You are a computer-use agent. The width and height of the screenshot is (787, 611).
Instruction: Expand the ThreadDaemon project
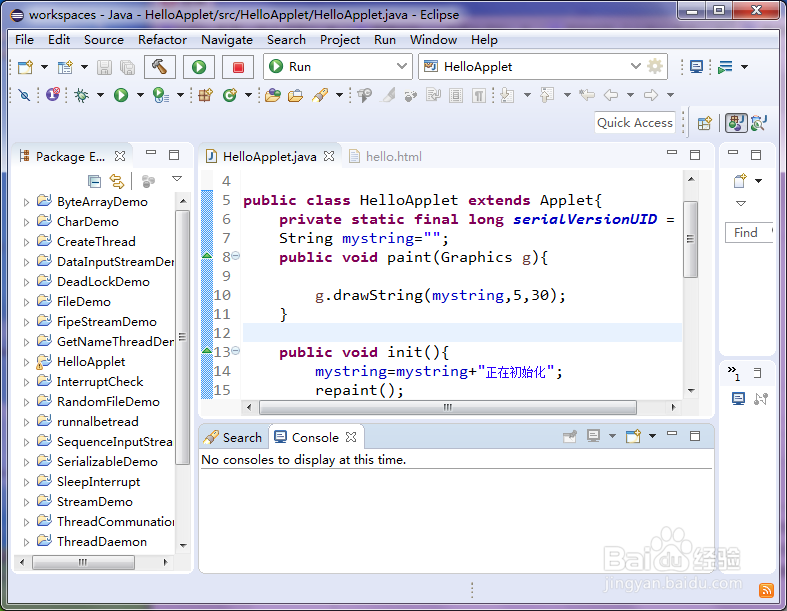pyautogui.click(x=26, y=542)
